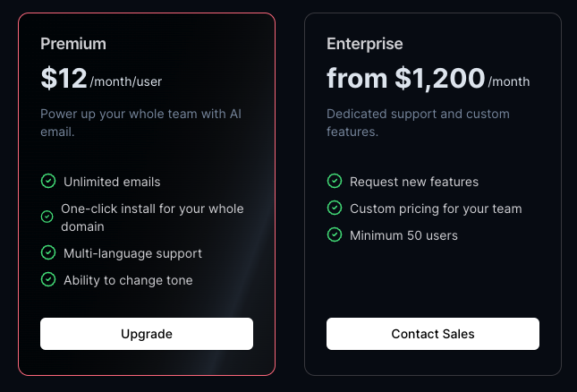Click checkmark icon beside Unlimited emails

(48, 181)
